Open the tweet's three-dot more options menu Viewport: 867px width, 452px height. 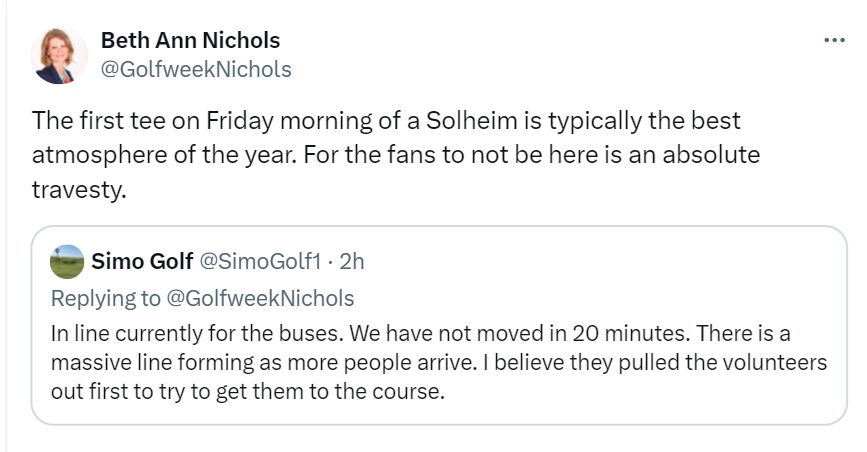(833, 40)
